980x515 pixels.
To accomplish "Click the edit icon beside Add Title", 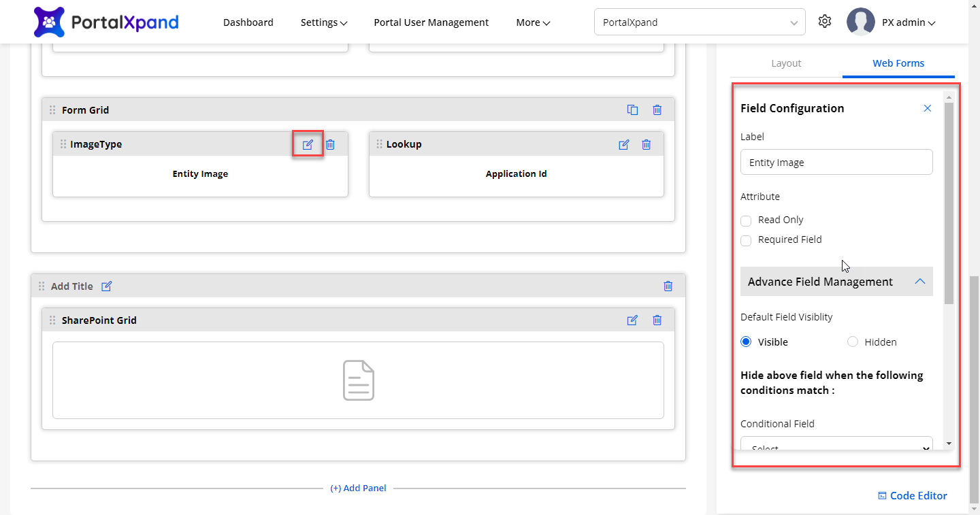I will click(106, 286).
